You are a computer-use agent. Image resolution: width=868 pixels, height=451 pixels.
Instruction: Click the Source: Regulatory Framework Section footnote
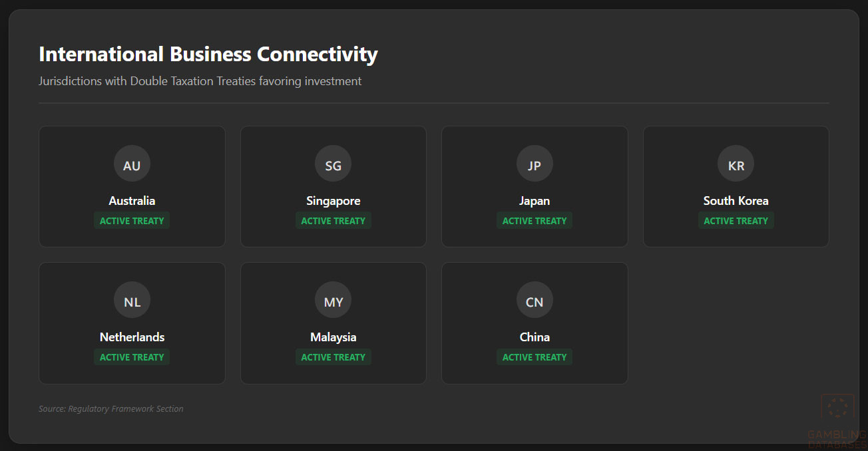click(111, 409)
